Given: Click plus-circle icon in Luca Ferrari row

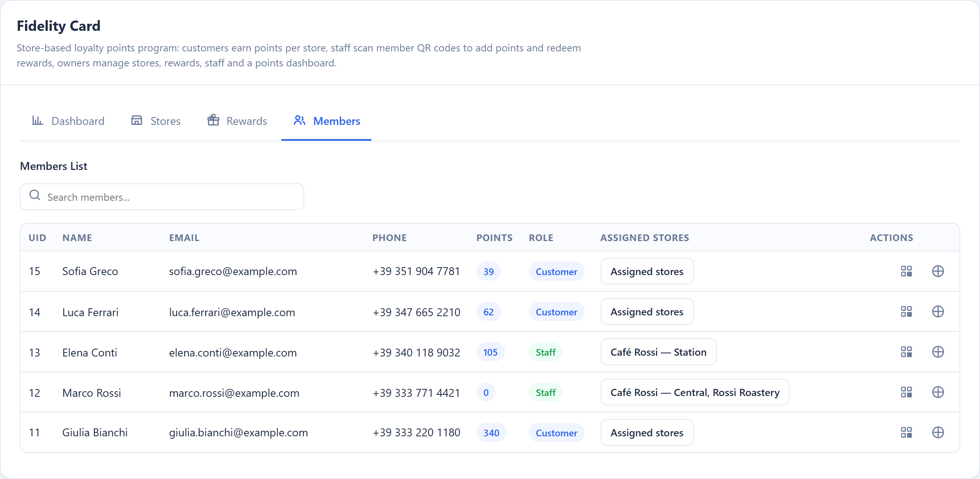Looking at the screenshot, I should click(938, 311).
